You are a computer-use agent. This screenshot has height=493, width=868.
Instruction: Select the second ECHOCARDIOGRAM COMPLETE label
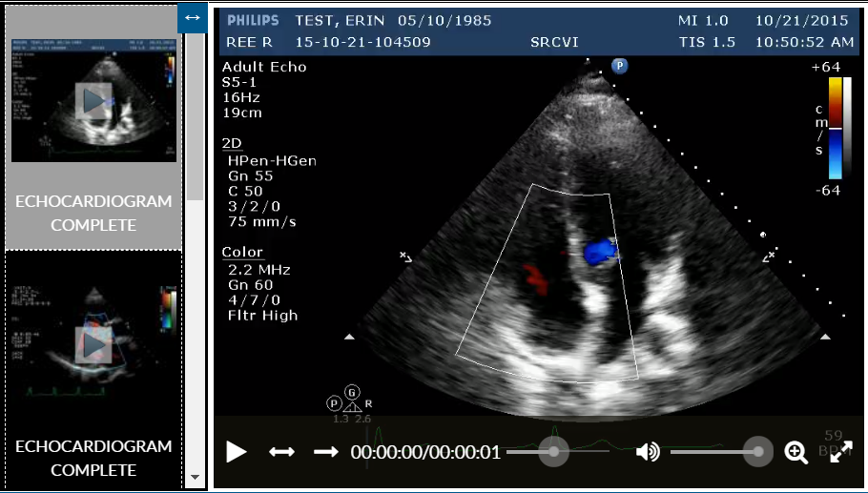point(93,458)
